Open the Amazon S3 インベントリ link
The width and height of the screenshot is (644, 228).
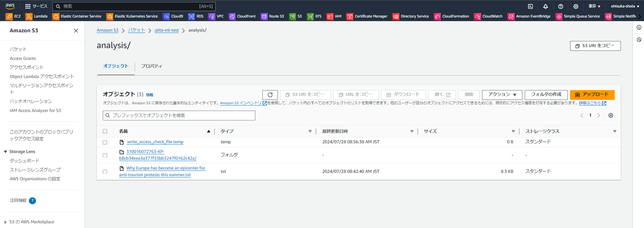click(x=241, y=103)
